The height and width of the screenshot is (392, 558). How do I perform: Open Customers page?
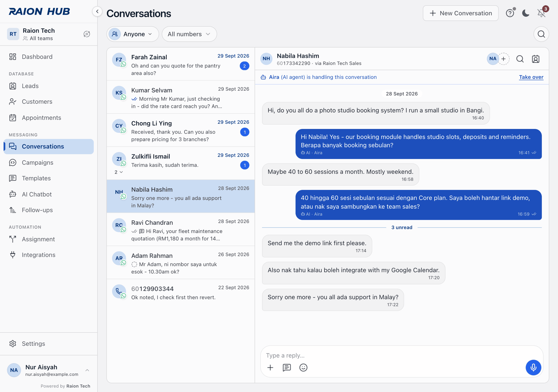[x=49, y=102]
